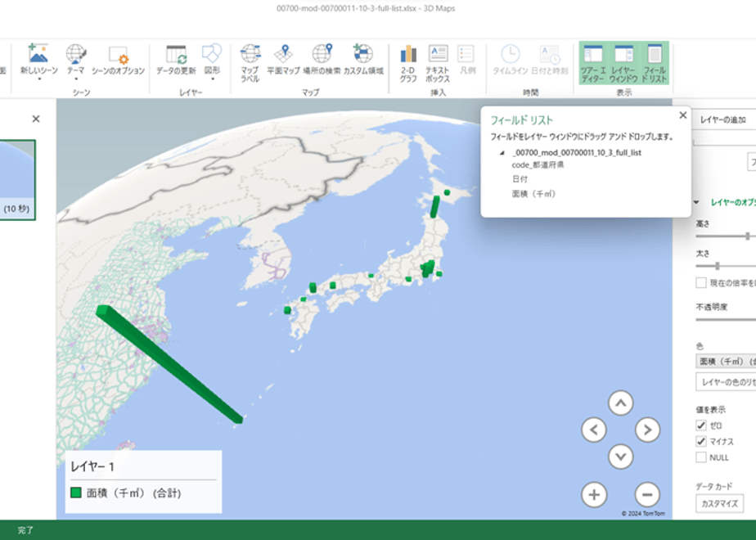The width and height of the screenshot is (756, 540).
Task: Click レイヤーの色のリセット reset button
Action: (726, 382)
